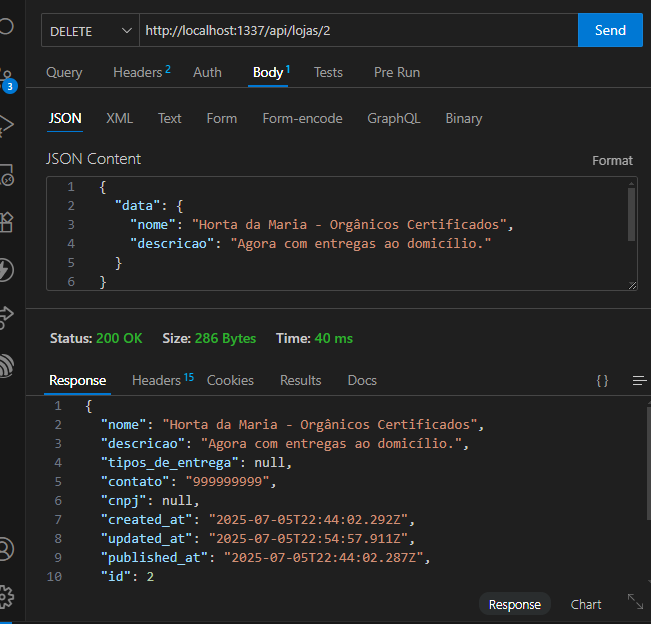Open the Search icon in activity bar
This screenshot has height=624, width=651.
(6, 26)
